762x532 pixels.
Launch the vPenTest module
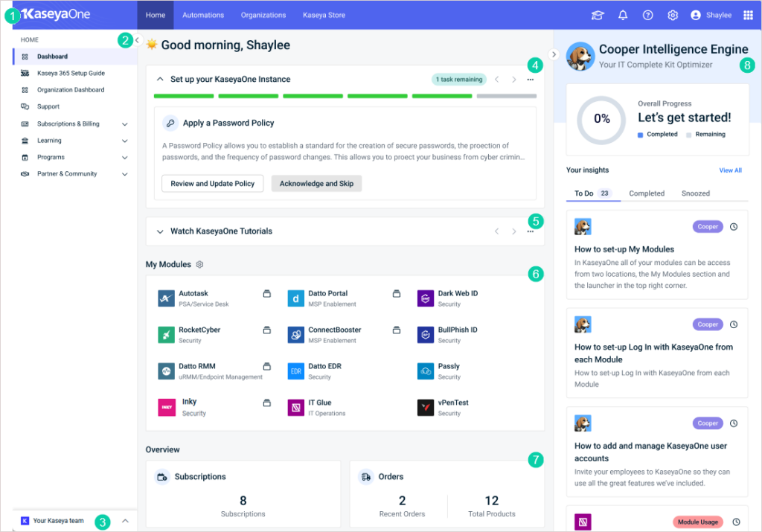point(443,407)
